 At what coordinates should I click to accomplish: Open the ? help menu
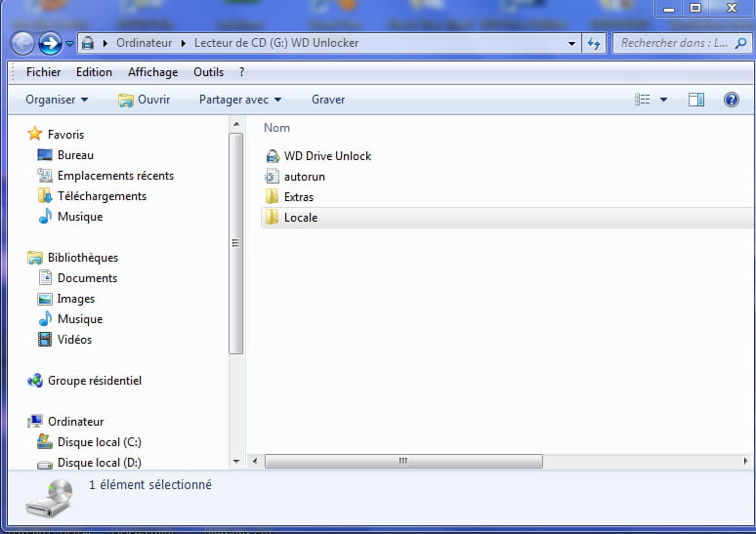click(241, 72)
